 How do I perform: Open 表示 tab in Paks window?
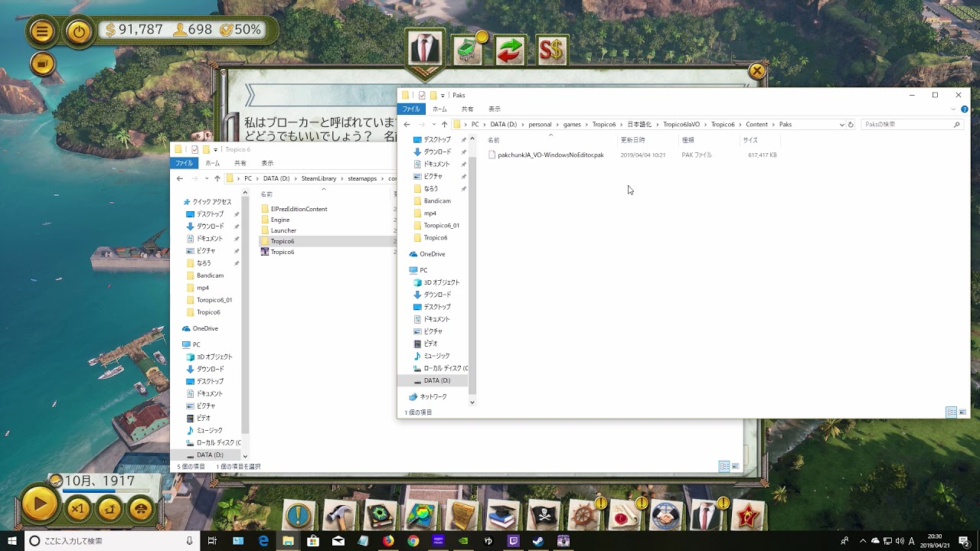(495, 109)
